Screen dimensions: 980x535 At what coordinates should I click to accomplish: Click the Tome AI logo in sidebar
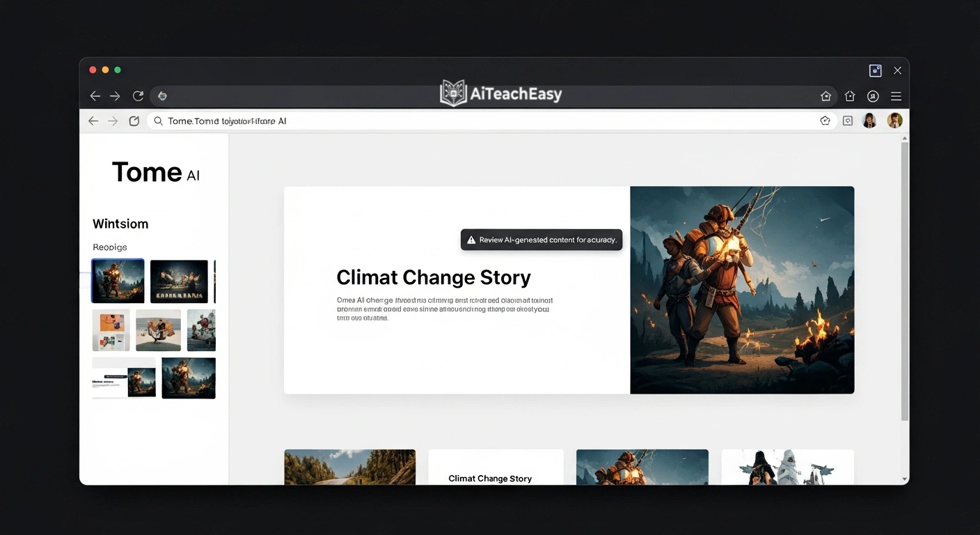click(x=155, y=172)
